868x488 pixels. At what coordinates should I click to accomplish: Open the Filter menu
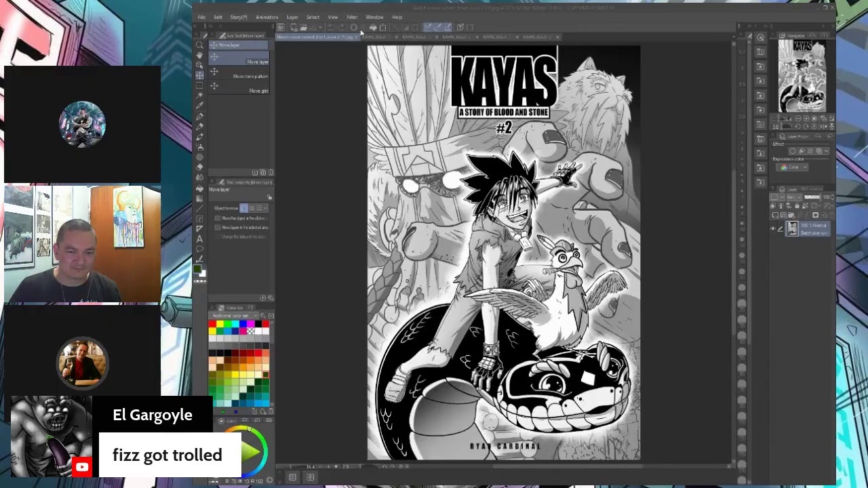coord(352,17)
